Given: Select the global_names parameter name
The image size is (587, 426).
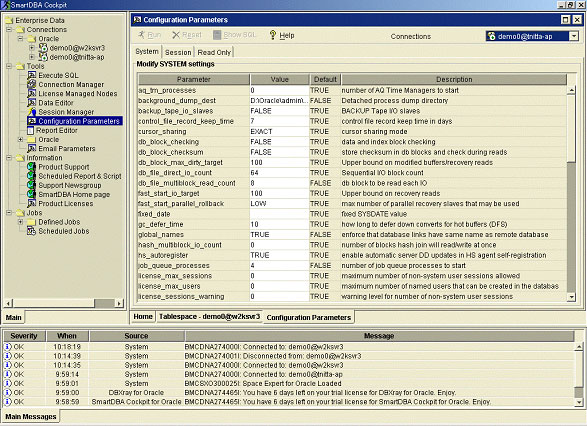Looking at the screenshot, I should click(x=161, y=234).
